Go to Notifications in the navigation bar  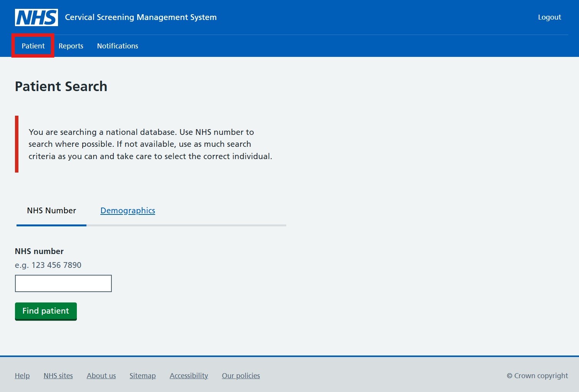[118, 46]
